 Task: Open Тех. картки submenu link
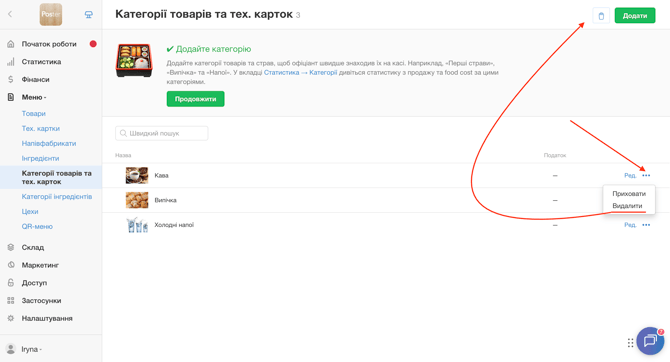[x=41, y=128]
